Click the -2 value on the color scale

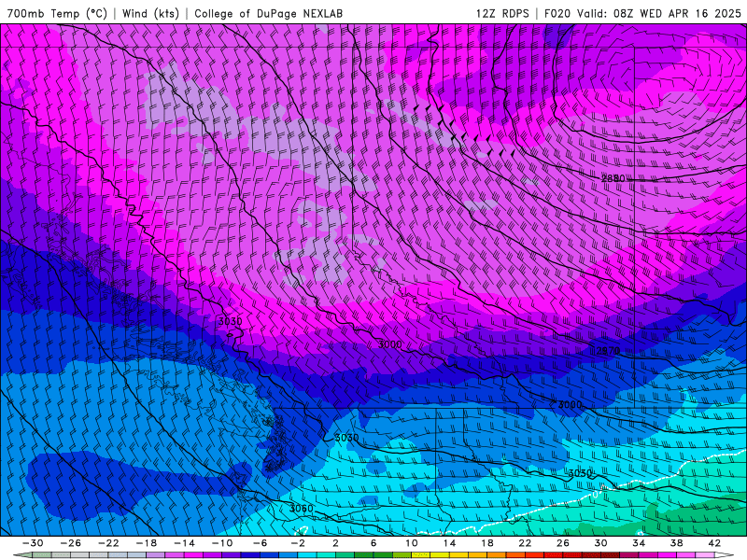pos(297,543)
